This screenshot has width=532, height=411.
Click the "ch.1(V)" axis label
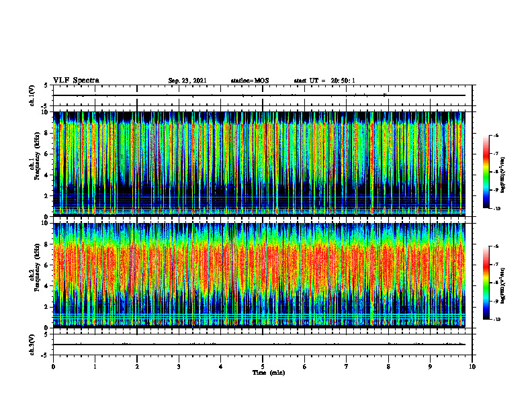32,95
